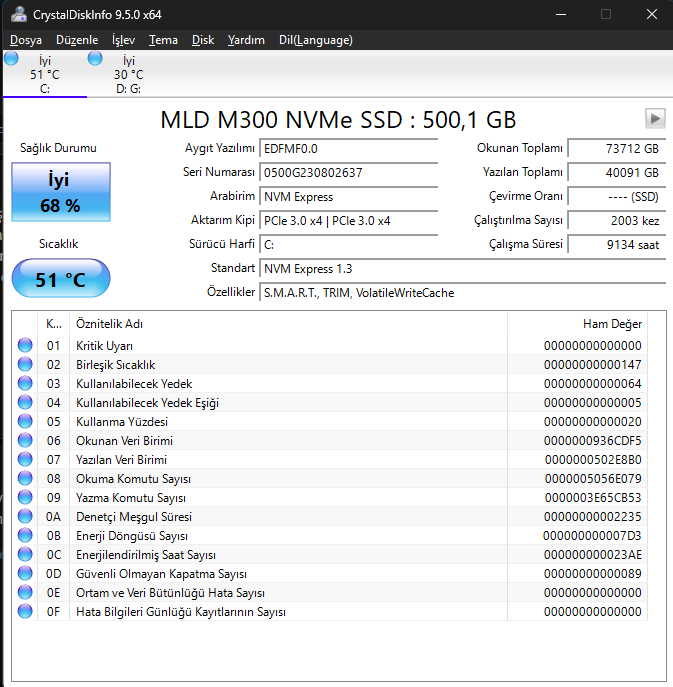The height and width of the screenshot is (687, 673).
Task: Close the CrystalDiskInfo window
Action: 652,14
